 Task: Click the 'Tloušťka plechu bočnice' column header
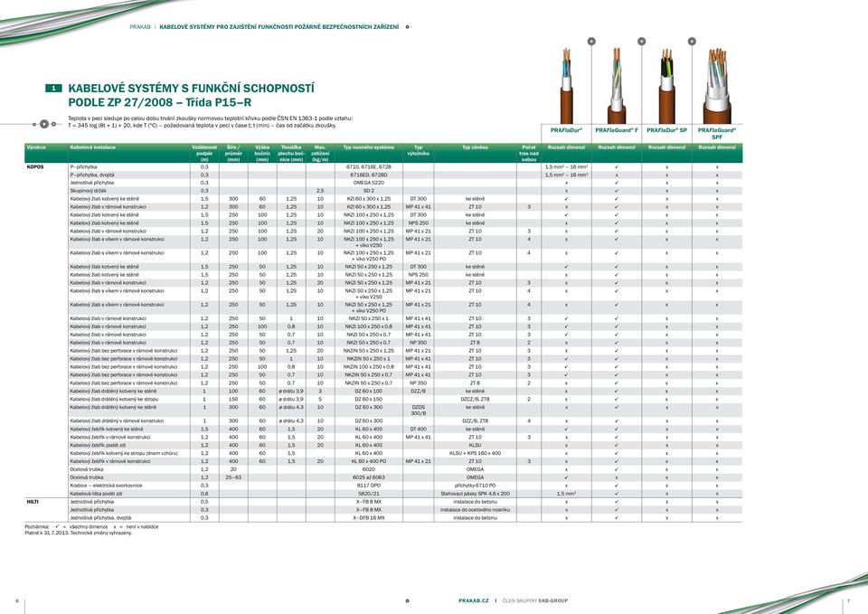tap(290, 153)
